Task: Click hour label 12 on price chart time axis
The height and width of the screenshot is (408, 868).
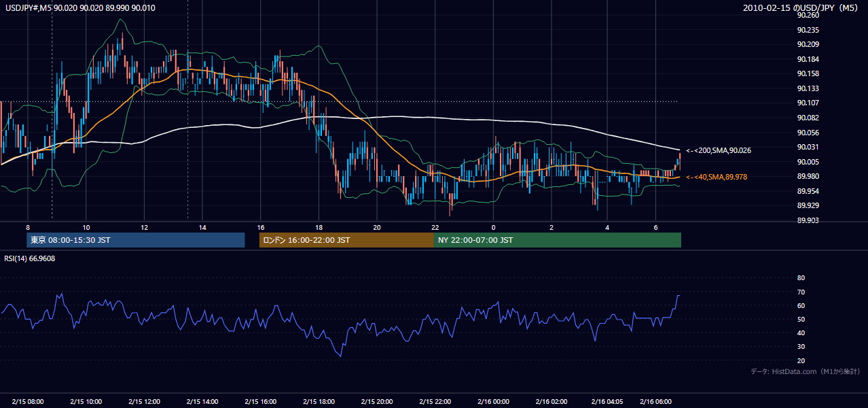Action: pyautogui.click(x=144, y=227)
